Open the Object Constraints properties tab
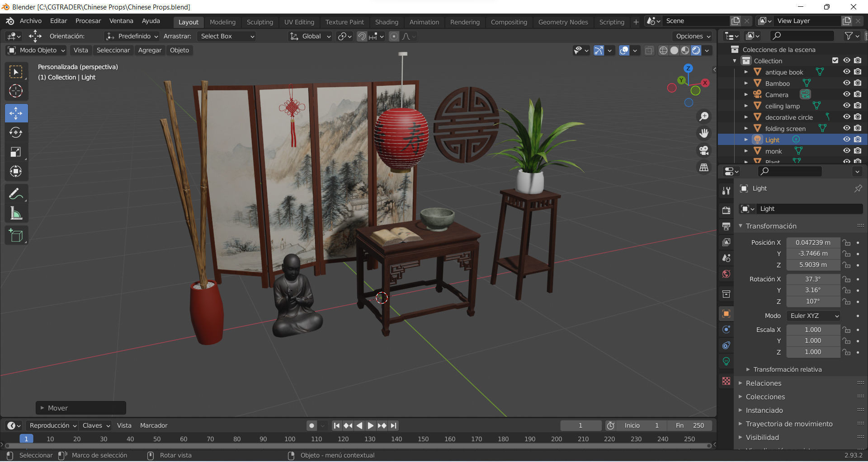This screenshot has width=868, height=462. [726, 345]
